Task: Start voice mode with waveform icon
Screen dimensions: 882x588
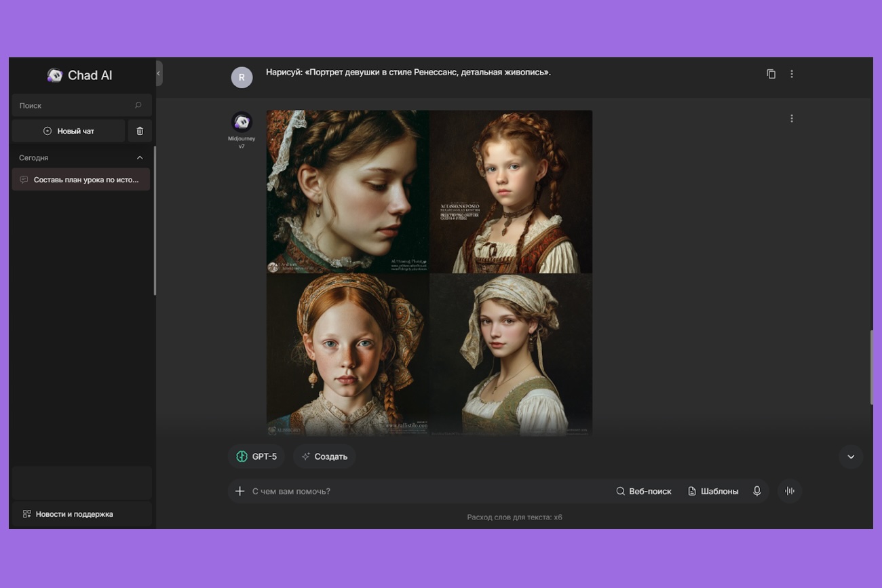Action: (790, 491)
